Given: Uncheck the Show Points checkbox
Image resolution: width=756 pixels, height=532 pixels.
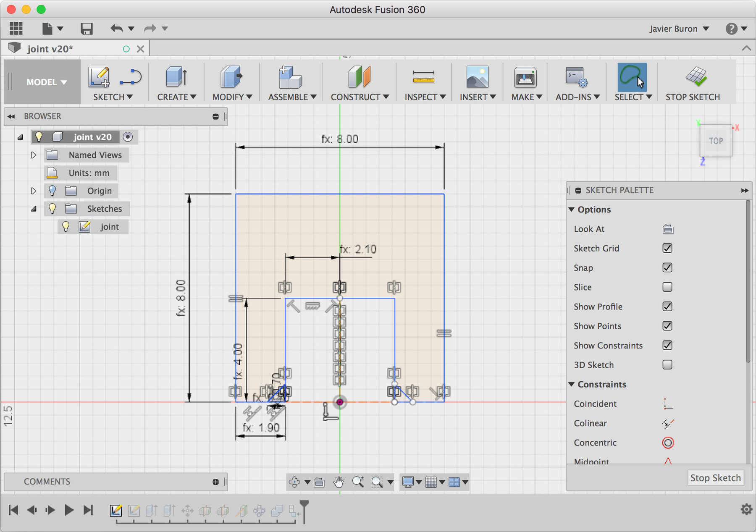Looking at the screenshot, I should [667, 326].
